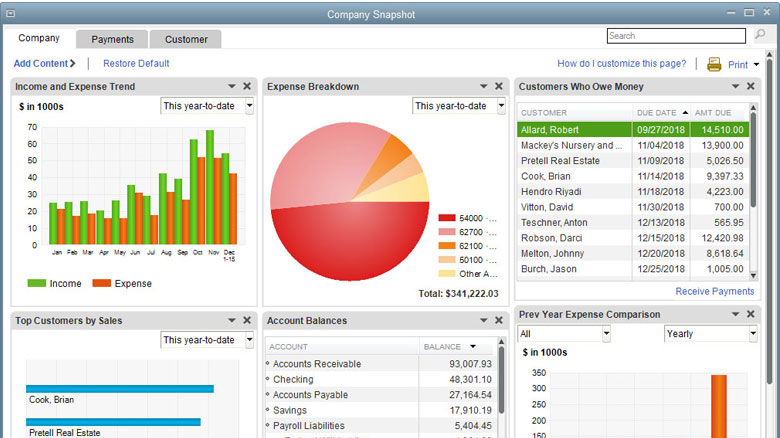Image resolution: width=780 pixels, height=438 pixels.
Task: Close Prev Year Expense Comparison panel
Action: (x=751, y=314)
